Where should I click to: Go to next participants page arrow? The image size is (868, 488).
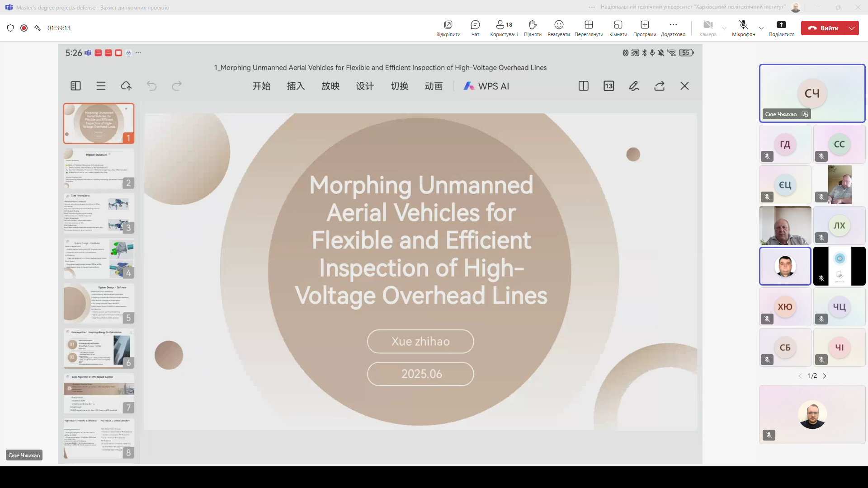click(825, 376)
